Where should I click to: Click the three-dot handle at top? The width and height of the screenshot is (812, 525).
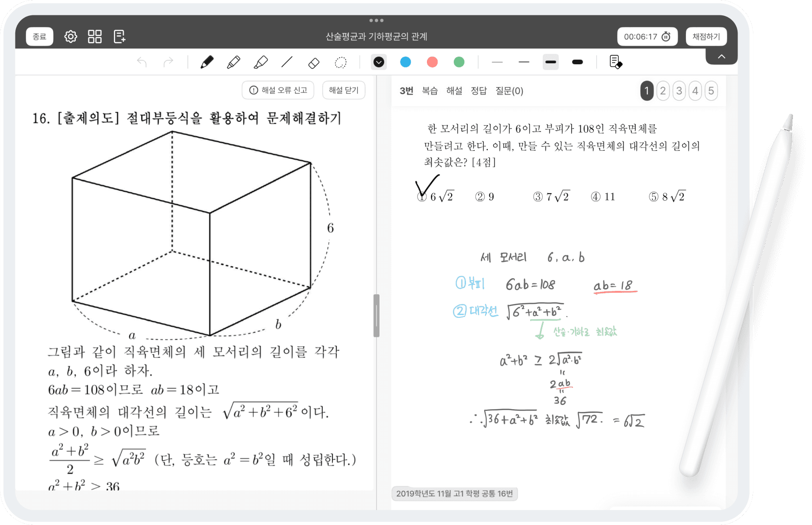376,20
